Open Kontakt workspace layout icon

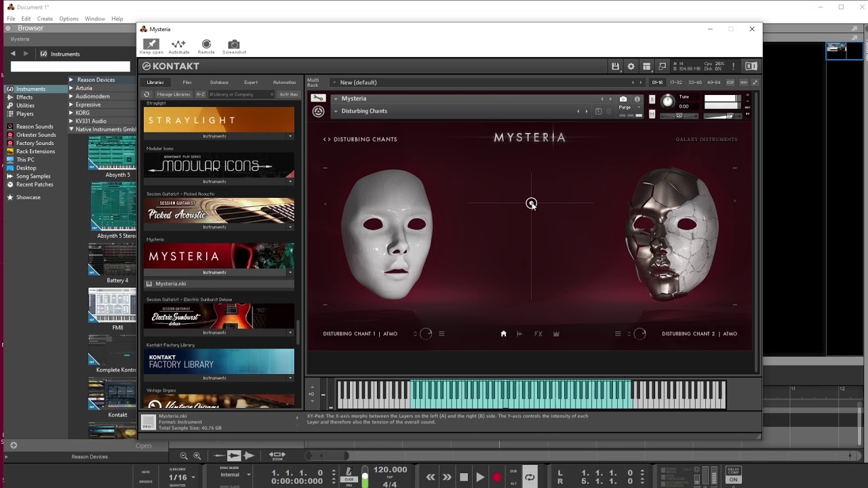(647, 66)
